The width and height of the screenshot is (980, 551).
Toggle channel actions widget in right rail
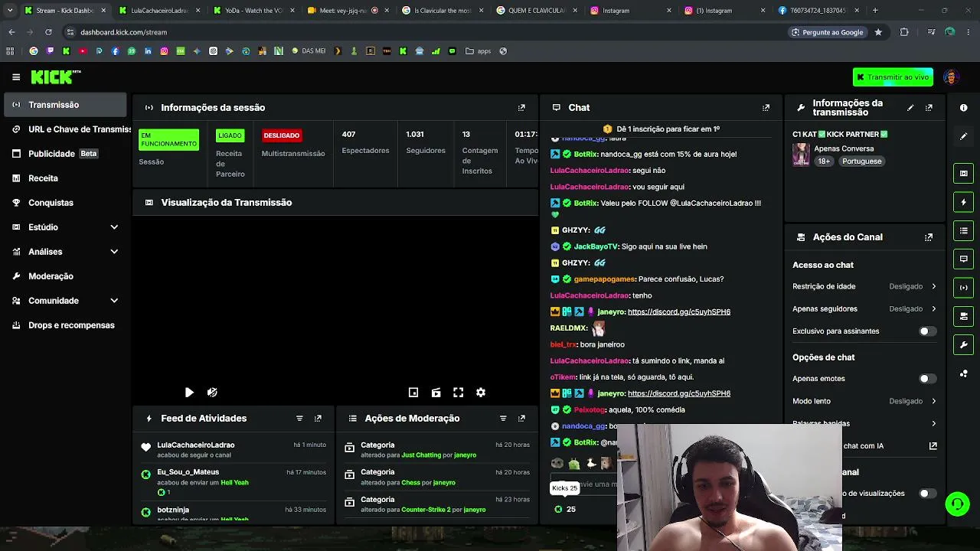963,316
